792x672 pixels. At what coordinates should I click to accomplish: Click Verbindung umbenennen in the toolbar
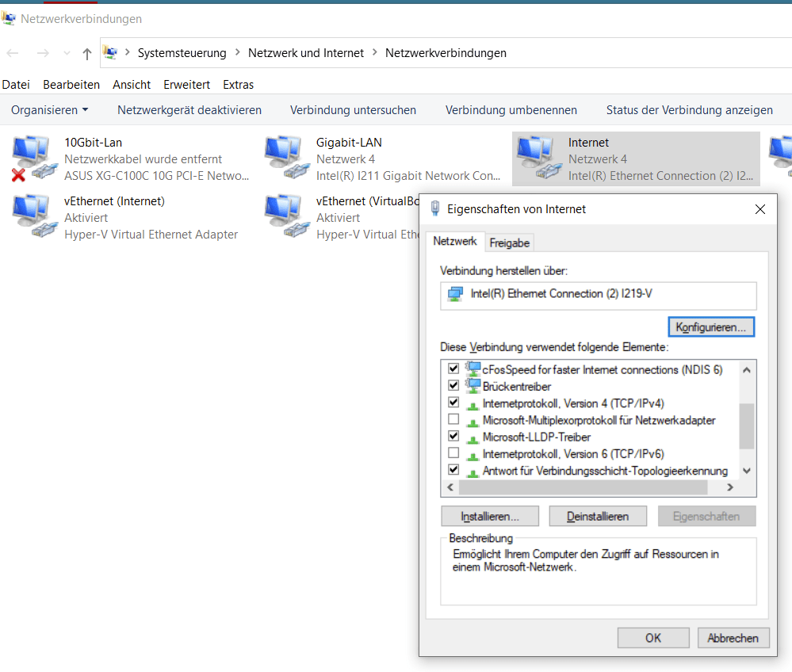[x=511, y=109]
